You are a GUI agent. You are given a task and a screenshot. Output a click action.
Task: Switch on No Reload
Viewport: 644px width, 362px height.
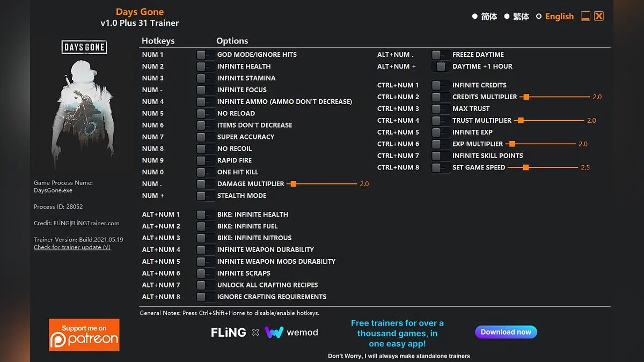pyautogui.click(x=205, y=114)
